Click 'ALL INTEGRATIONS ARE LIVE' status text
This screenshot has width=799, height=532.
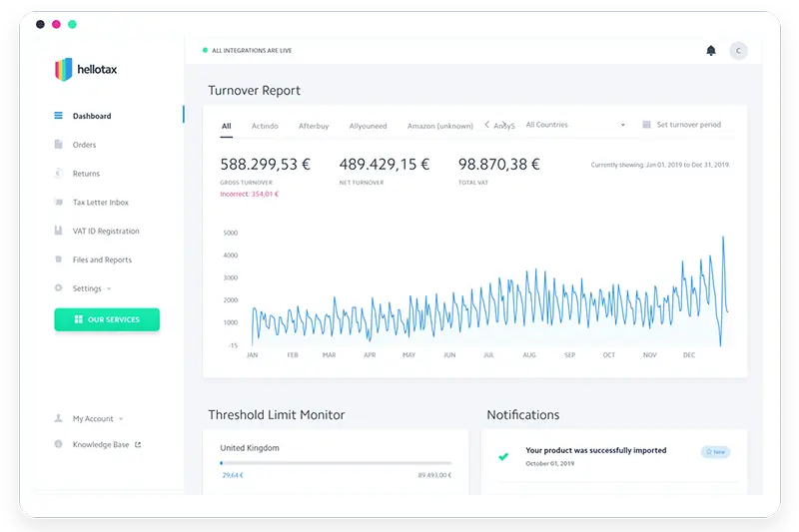(252, 50)
